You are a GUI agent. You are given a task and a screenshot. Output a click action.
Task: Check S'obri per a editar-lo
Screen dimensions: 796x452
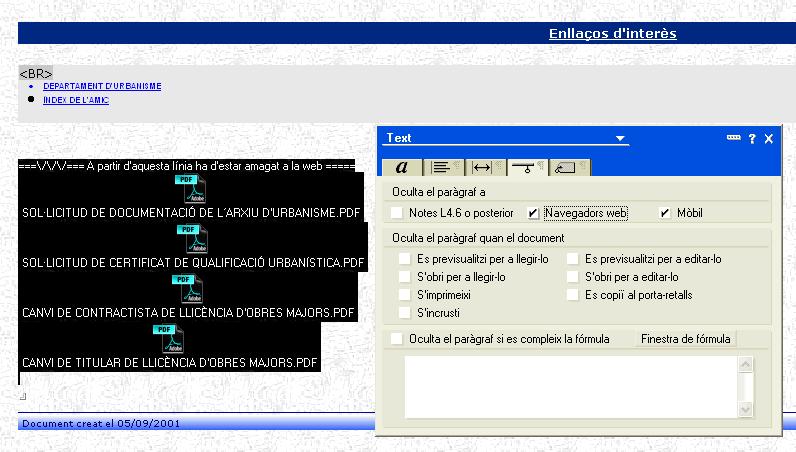(x=573, y=277)
